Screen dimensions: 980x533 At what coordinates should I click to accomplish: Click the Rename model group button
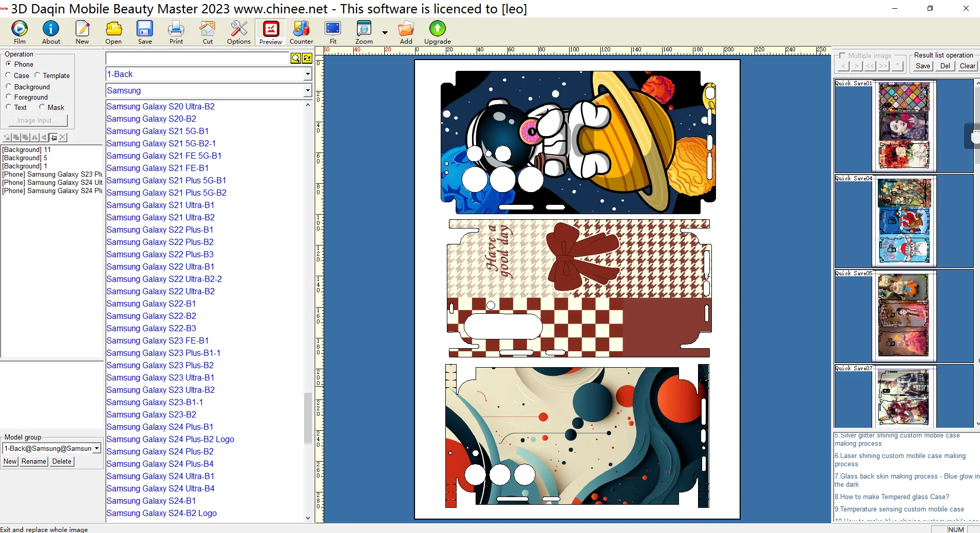tap(34, 461)
